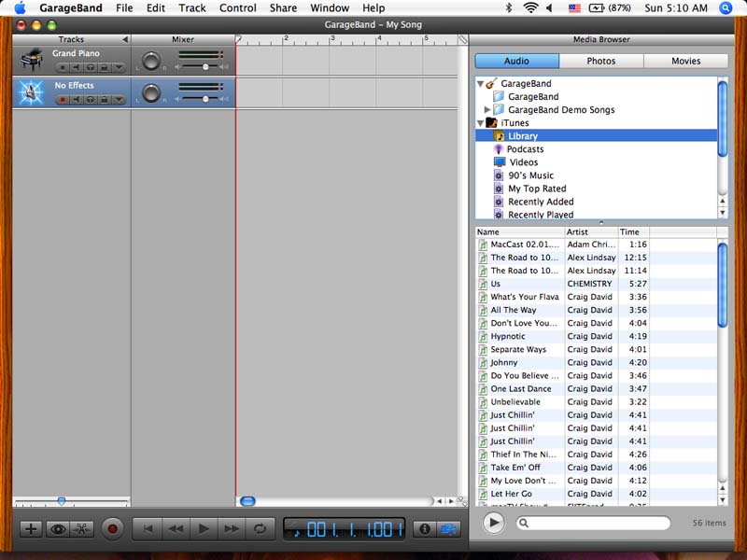The height and width of the screenshot is (560, 747).
Task: Switch to the Photos tab
Action: [601, 61]
